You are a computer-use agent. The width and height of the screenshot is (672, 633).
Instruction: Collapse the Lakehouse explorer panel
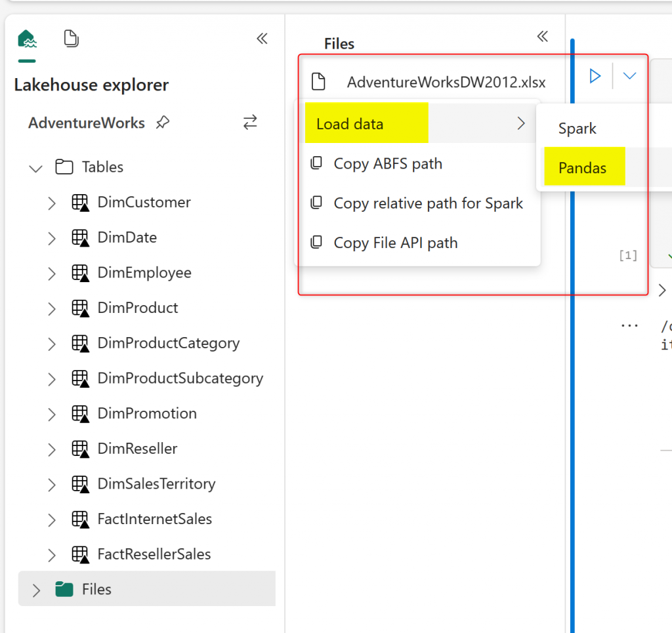(x=262, y=39)
